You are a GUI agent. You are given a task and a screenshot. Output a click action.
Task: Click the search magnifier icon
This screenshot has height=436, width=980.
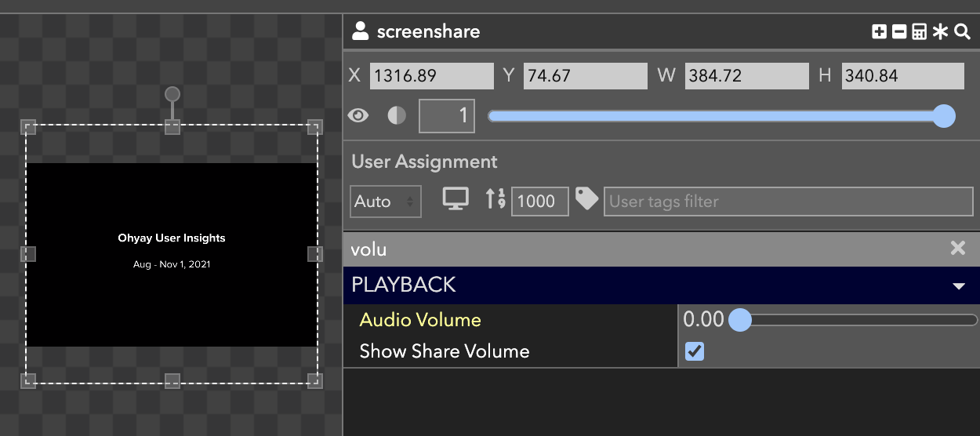(962, 32)
